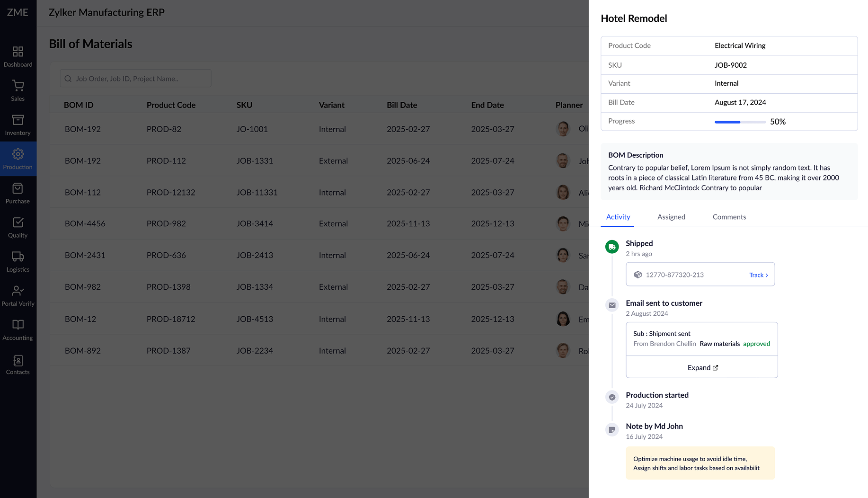Expand the Shipment sent email

click(702, 368)
